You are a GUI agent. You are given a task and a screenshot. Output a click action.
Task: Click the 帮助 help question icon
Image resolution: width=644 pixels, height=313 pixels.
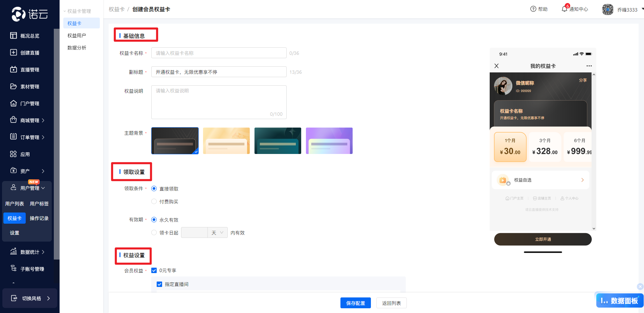pos(533,9)
